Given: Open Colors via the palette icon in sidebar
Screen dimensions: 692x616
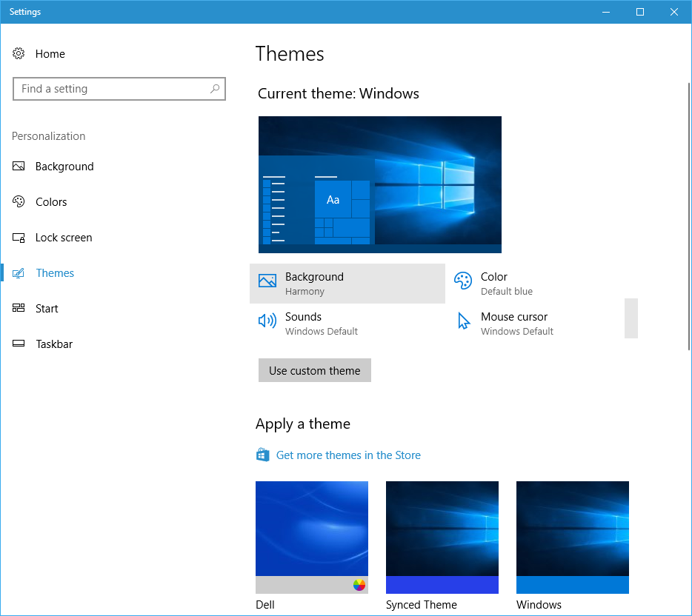Looking at the screenshot, I should pyautogui.click(x=19, y=202).
